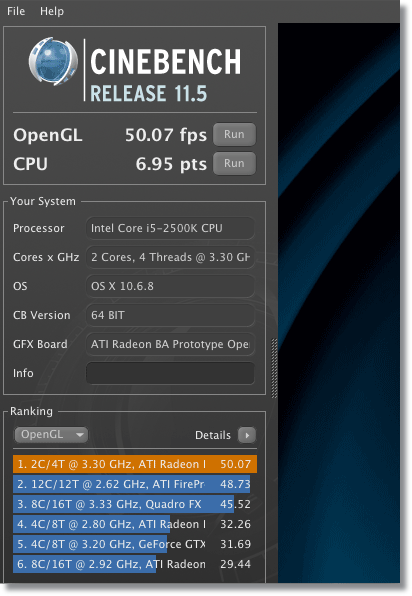Screen dimensions: 412x596
Task: Select ranking row 6 with 29.44
Action: (x=135, y=564)
